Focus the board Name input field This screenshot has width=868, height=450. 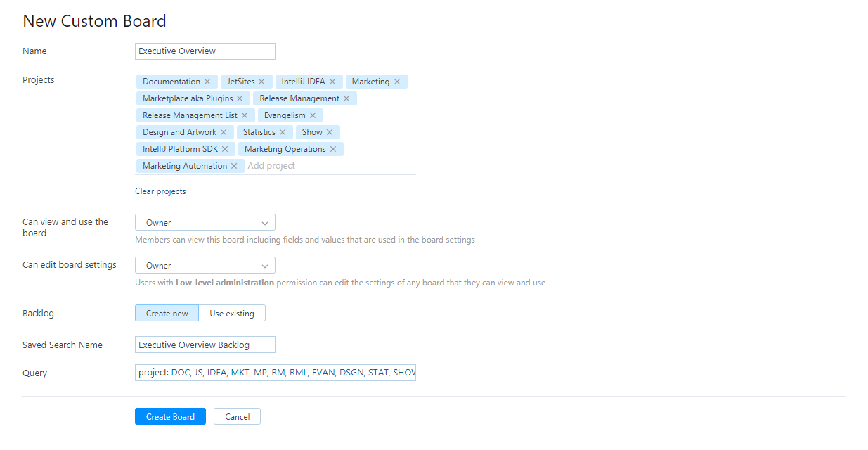pos(205,51)
